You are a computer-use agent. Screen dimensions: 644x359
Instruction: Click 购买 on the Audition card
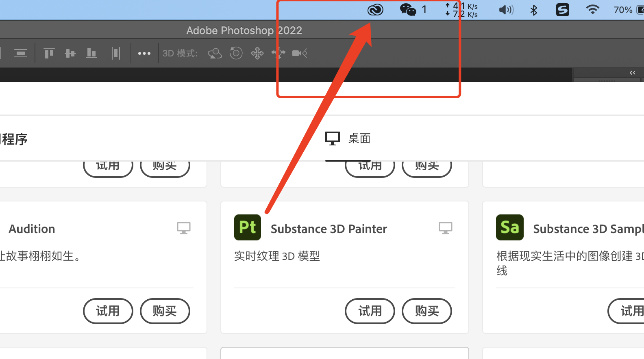click(165, 311)
